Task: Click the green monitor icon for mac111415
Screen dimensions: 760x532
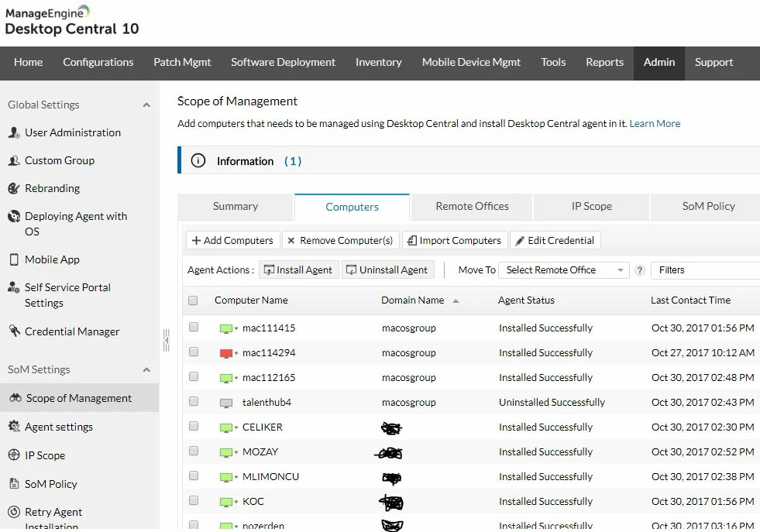Action: (x=226, y=328)
